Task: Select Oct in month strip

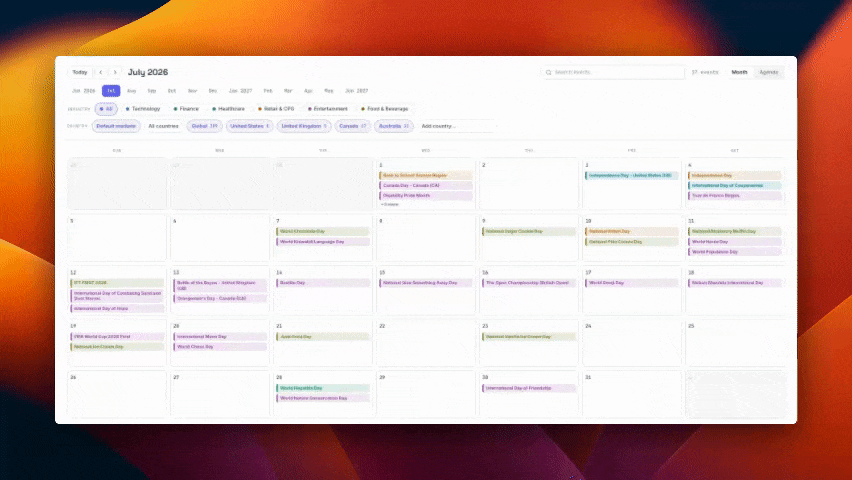Action: click(172, 91)
